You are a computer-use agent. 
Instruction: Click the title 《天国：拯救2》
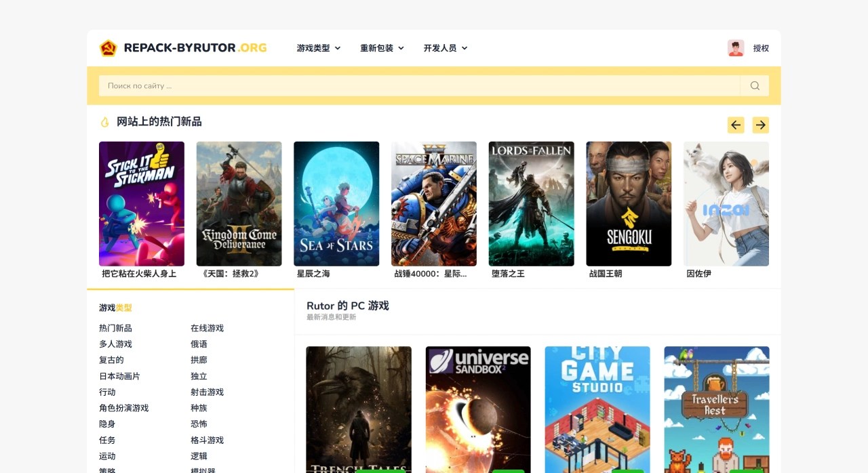230,274
